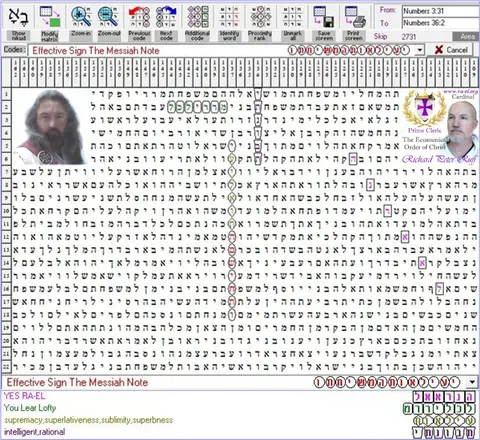Click the Richard Peter Ruff portrait image
480x440 pixels.
click(x=461, y=129)
